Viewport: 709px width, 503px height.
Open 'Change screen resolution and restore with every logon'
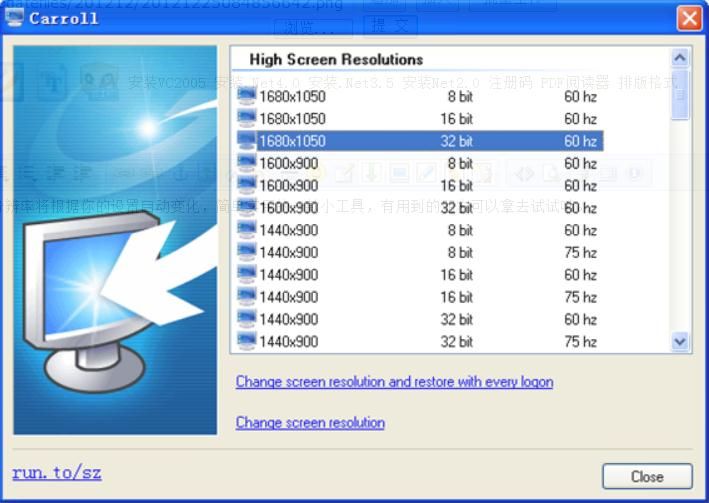394,382
